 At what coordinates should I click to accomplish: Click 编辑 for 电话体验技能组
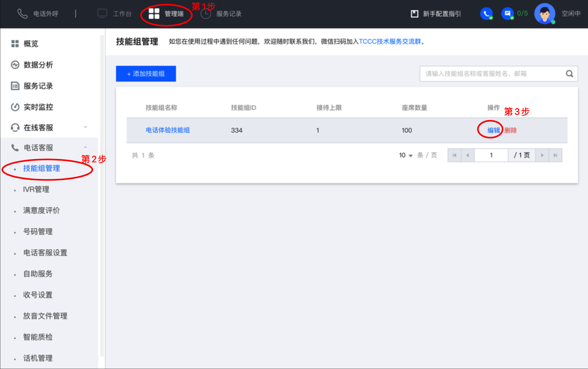tap(493, 130)
